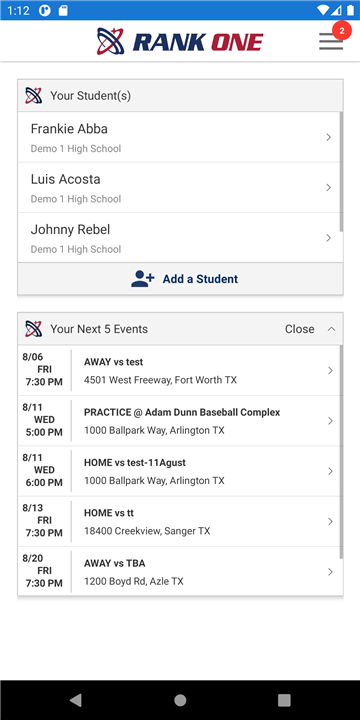The image size is (360, 720).
Task: Open the hamburger menu icon
Action: [x=331, y=41]
